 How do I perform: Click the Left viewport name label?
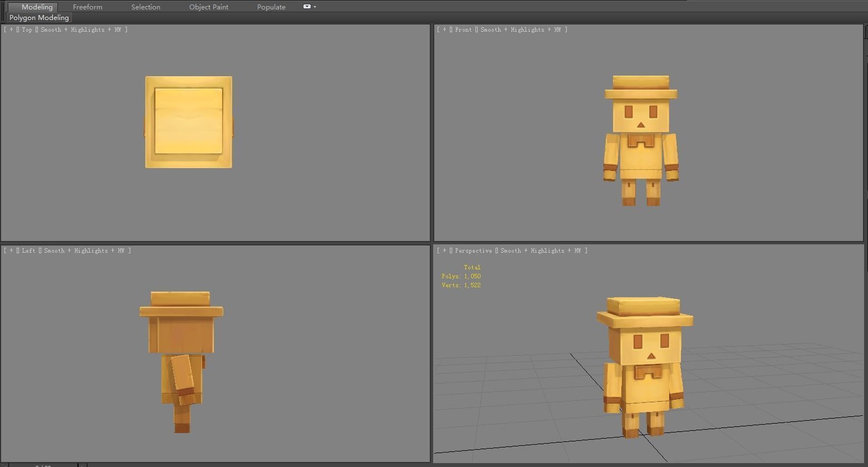[x=28, y=250]
